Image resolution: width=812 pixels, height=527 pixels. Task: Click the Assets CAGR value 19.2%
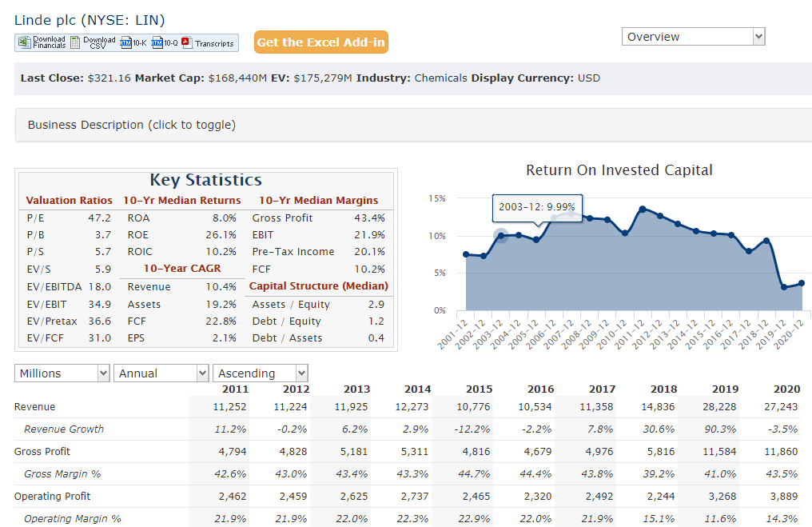221,305
